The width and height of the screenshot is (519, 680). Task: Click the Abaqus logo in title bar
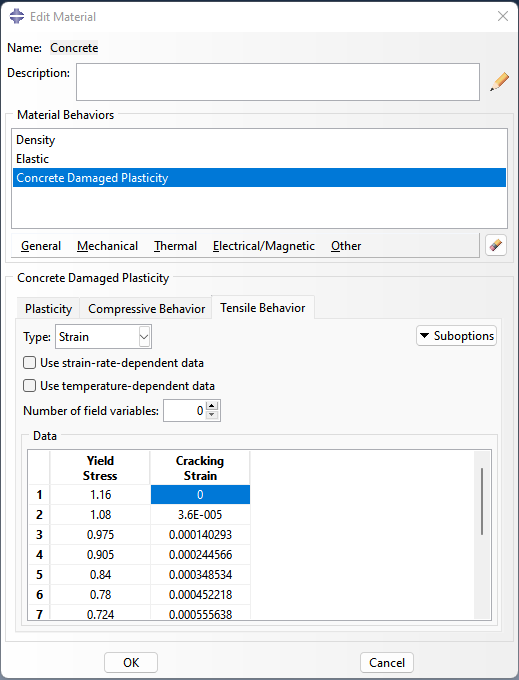16,16
